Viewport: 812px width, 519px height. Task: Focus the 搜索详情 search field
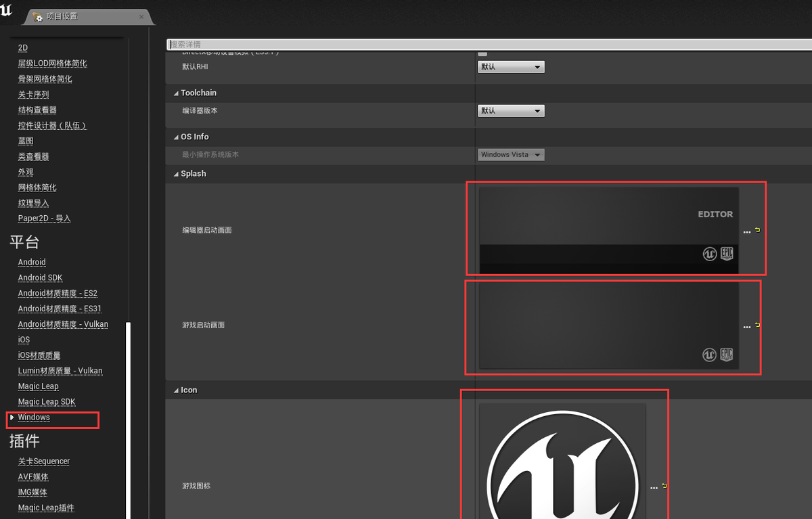click(489, 45)
